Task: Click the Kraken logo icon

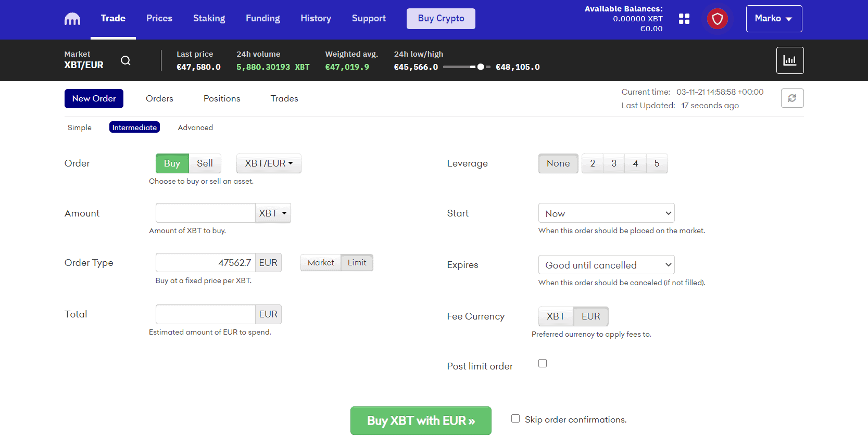Action: point(72,19)
